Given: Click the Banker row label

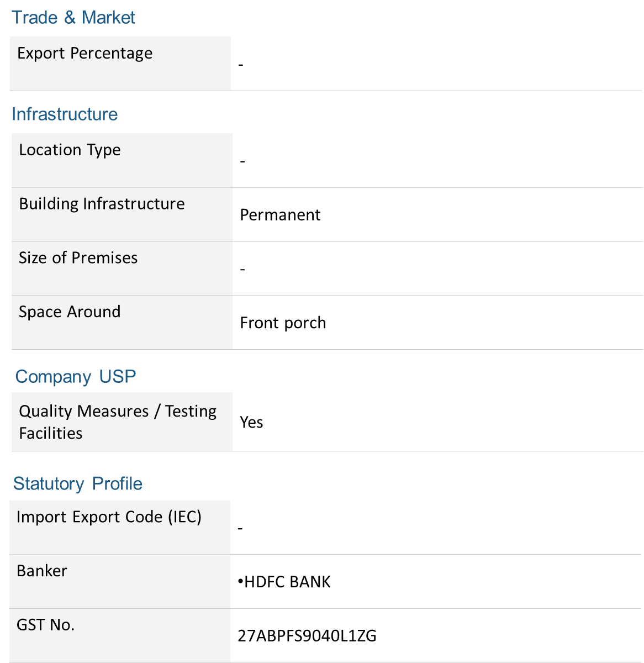Looking at the screenshot, I should coord(42,571).
